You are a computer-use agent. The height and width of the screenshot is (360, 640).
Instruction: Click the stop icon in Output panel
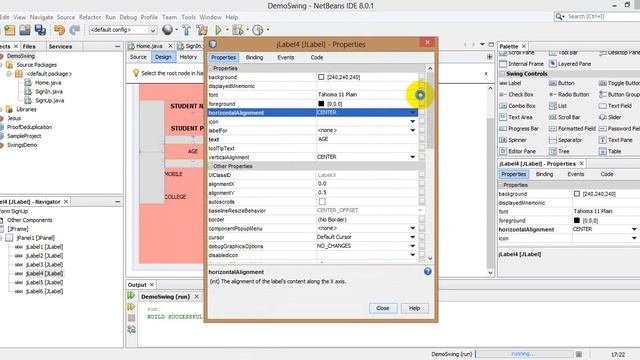131,318
